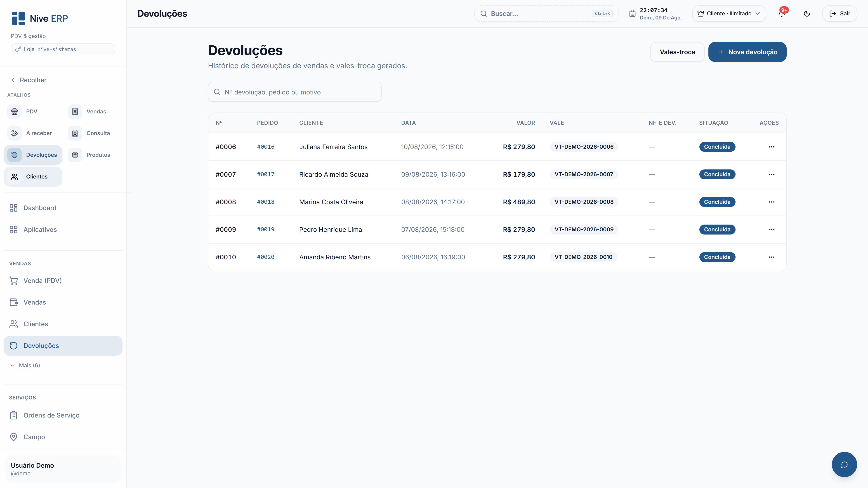Click the Aplicativos grid icon
868x488 pixels.
pos(14,229)
